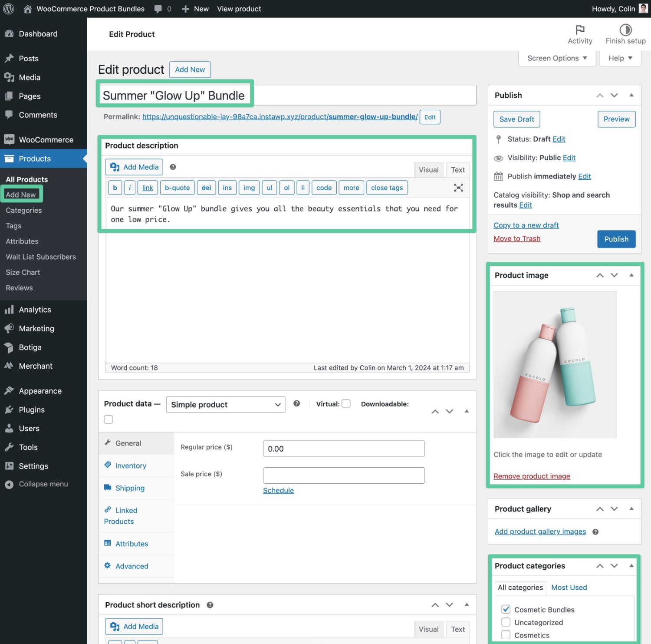Collapse the Publish panel toggle triangle
Viewport: 651px width, 644px height.
pos(631,95)
